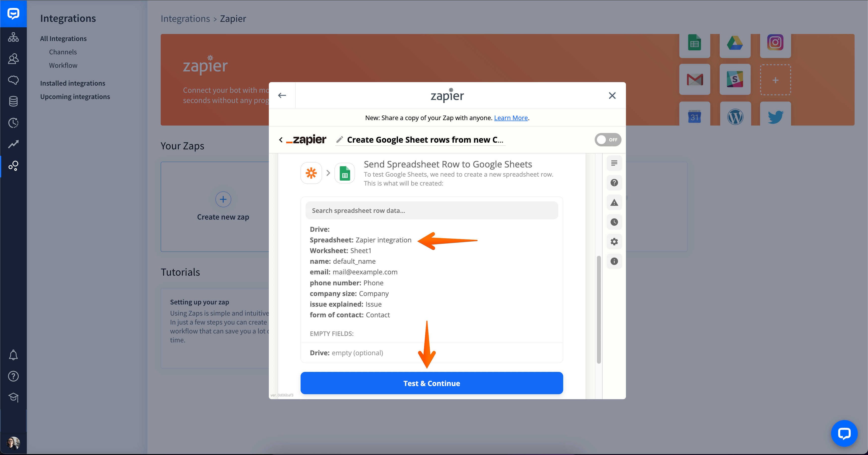
Task: Click the orange Zapier trigger app icon
Action: point(311,173)
